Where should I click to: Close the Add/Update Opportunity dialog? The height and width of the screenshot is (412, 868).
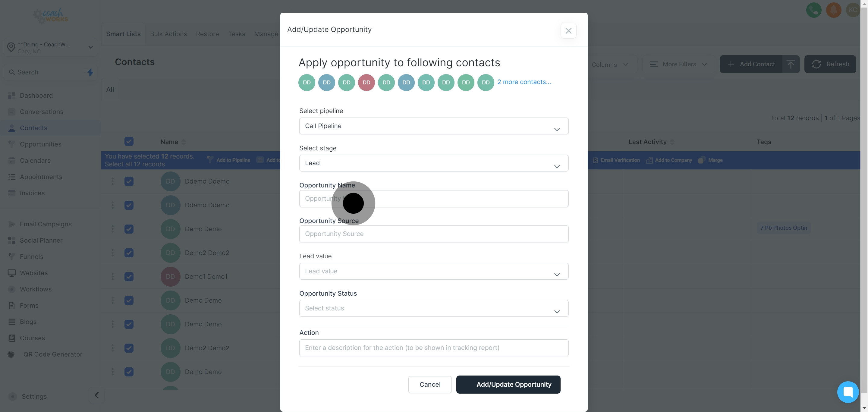(568, 31)
